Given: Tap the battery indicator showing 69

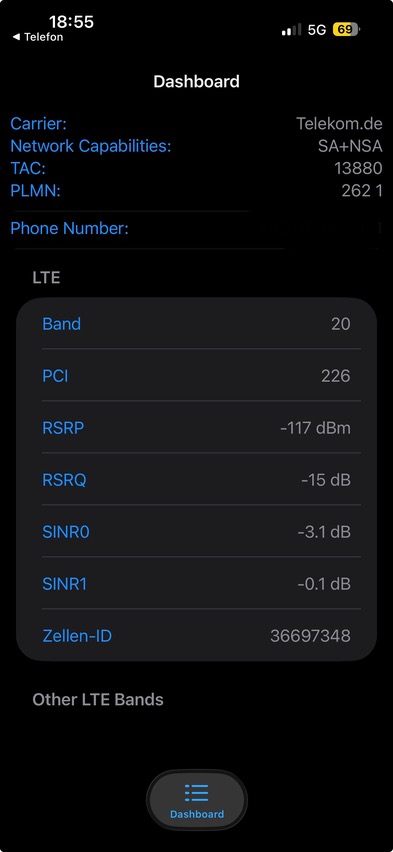Looking at the screenshot, I should tap(346, 29).
